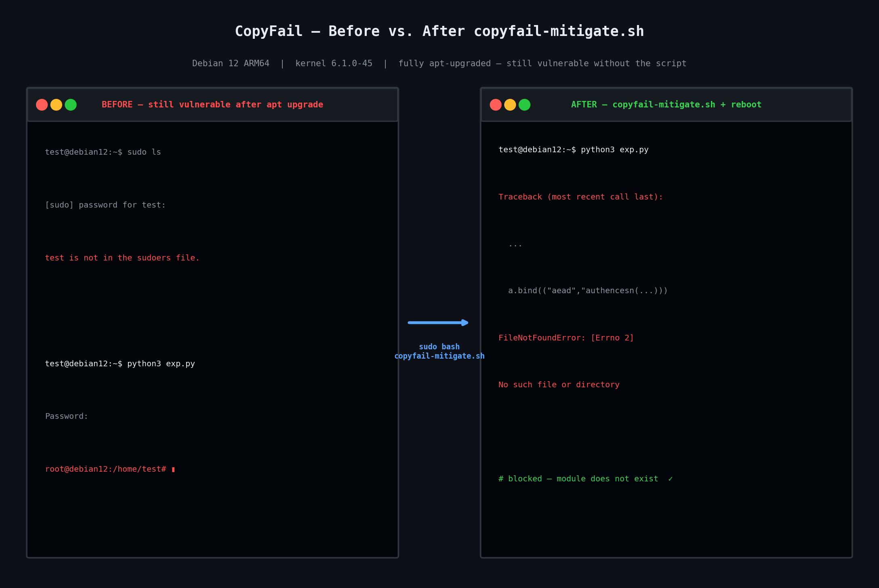Click 'python3 exp.py' line in BEFORE terminal
This screenshot has height=588, width=879.
click(x=120, y=364)
